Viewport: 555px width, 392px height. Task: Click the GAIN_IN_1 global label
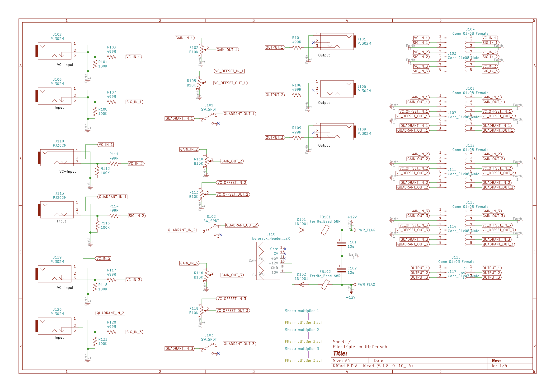pyautogui.click(x=185, y=38)
